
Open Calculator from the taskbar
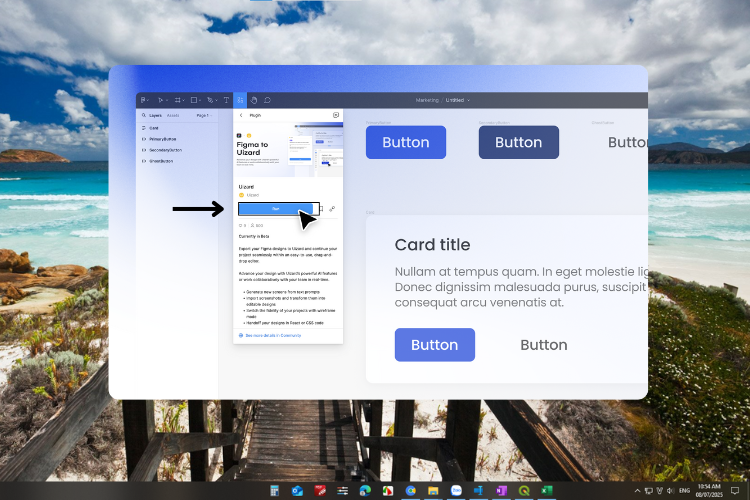(x=275, y=490)
